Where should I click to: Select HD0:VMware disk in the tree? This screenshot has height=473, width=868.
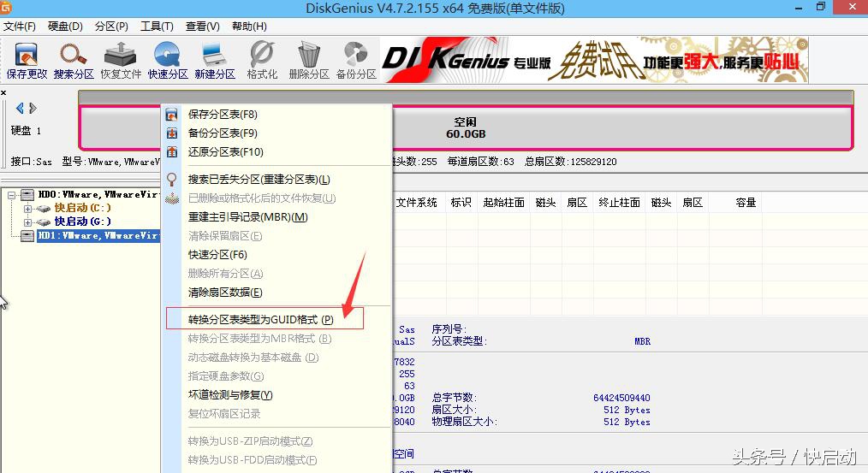[x=98, y=195]
